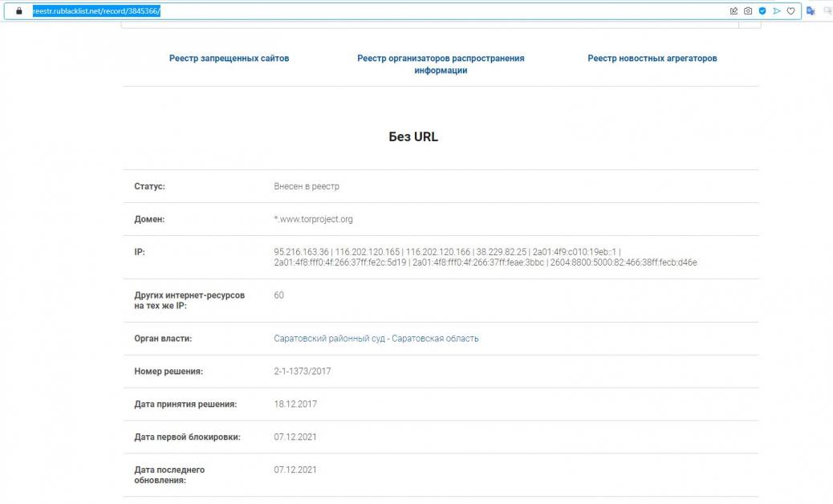The image size is (833, 504).
Task: Click the Орган власти label
Action: tap(163, 339)
